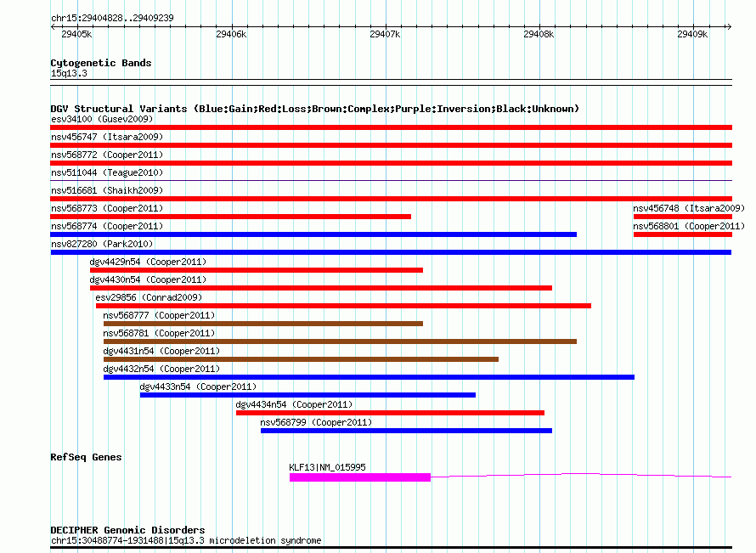Open the KLF13|NM_015995 gene label
This screenshot has width=756, height=553.
[327, 467]
